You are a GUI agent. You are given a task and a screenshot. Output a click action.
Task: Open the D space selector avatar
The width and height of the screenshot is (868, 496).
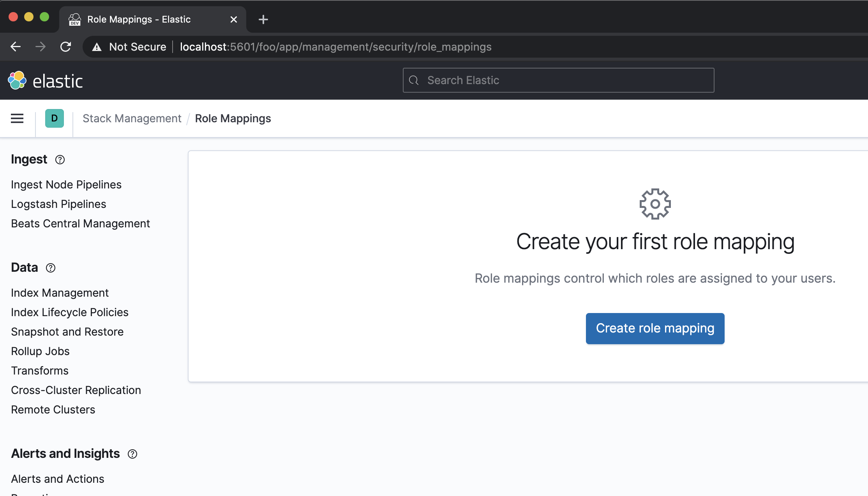[x=55, y=118]
